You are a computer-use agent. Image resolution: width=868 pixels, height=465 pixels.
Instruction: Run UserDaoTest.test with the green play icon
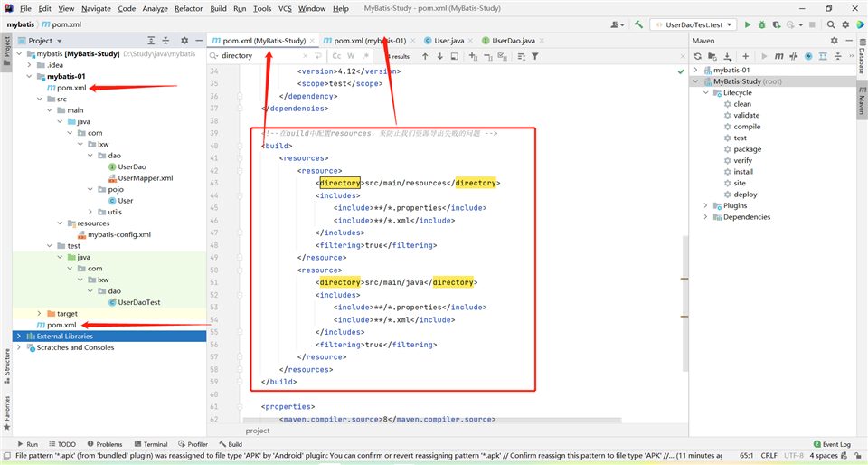click(748, 24)
